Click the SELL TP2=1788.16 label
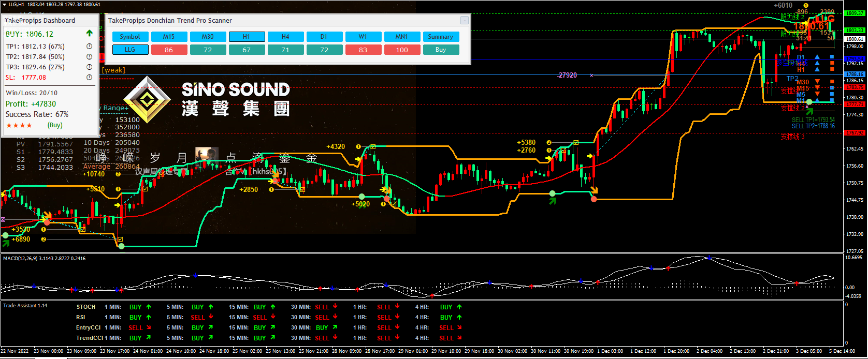Image resolution: width=868 pixels, height=359 pixels. pyautogui.click(x=813, y=126)
